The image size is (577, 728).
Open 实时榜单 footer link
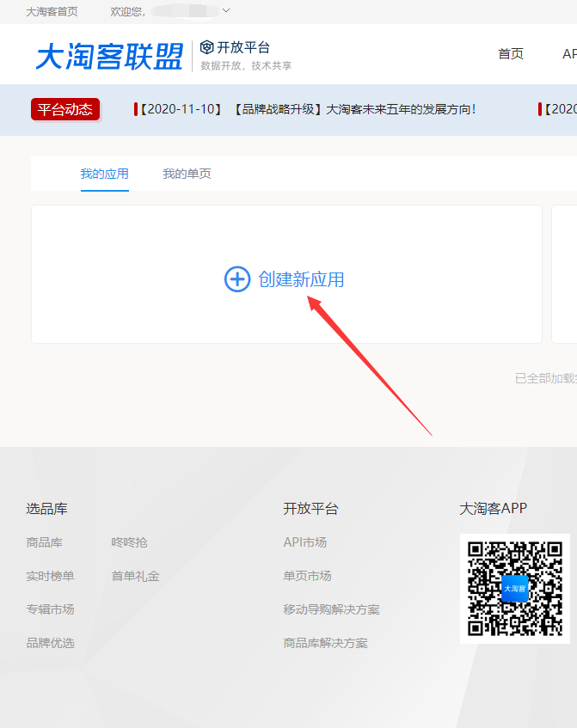50,576
